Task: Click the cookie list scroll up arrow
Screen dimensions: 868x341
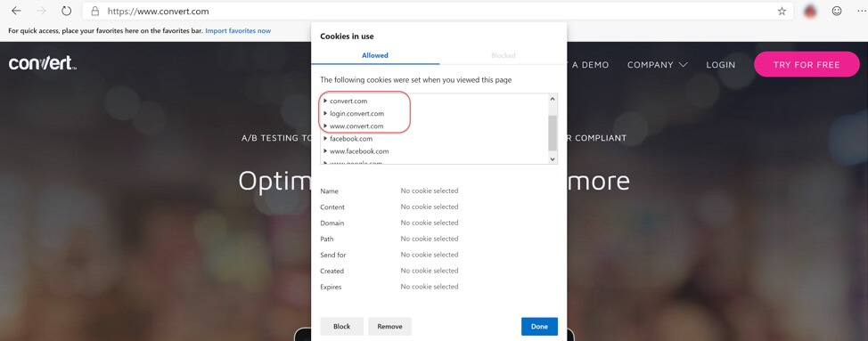Action: [x=552, y=100]
